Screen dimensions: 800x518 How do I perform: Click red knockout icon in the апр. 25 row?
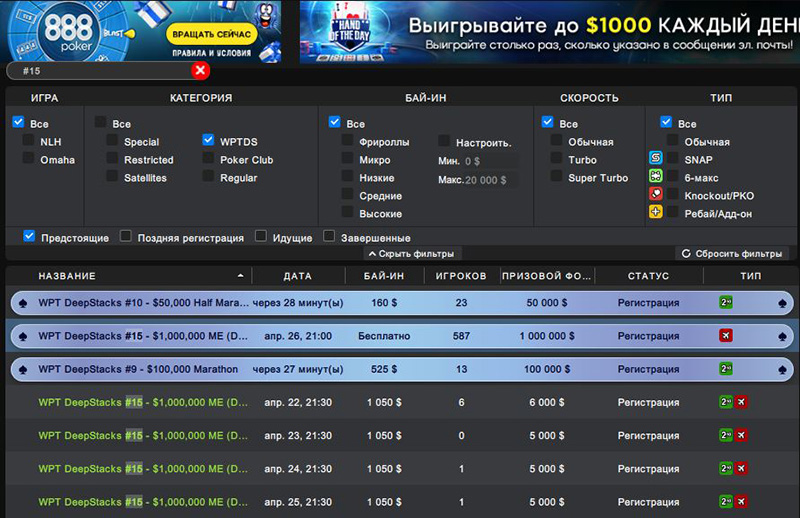pyautogui.click(x=741, y=502)
